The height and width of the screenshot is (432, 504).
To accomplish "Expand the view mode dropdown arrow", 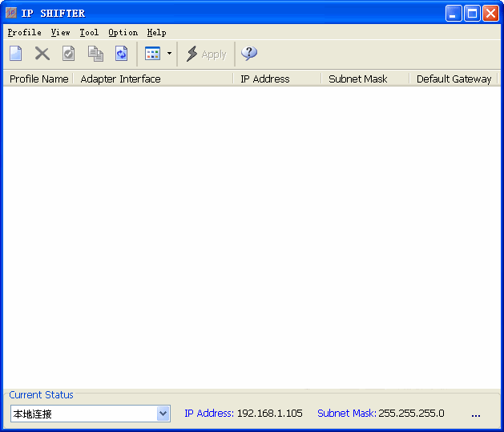I will coord(169,54).
